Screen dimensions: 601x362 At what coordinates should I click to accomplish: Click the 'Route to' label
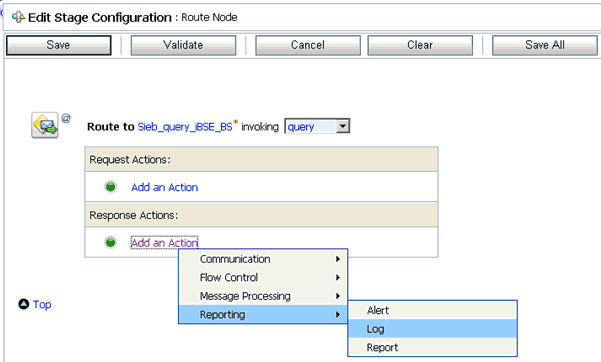pos(111,127)
